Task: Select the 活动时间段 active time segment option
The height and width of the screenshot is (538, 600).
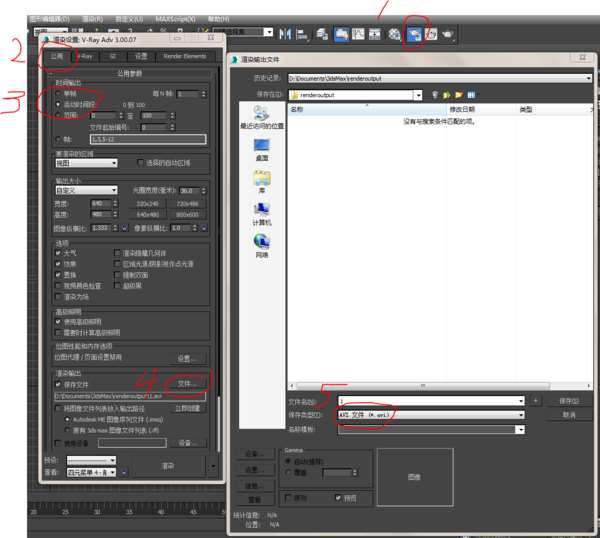Action: click(x=58, y=104)
